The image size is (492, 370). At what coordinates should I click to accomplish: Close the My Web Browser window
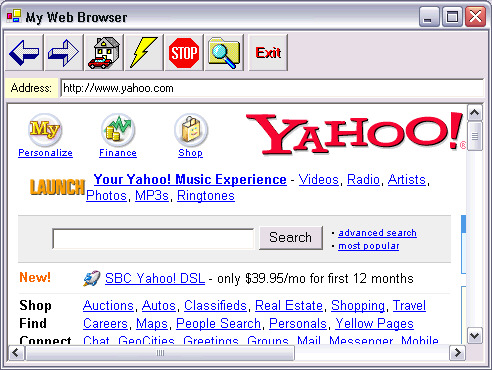coord(476,17)
